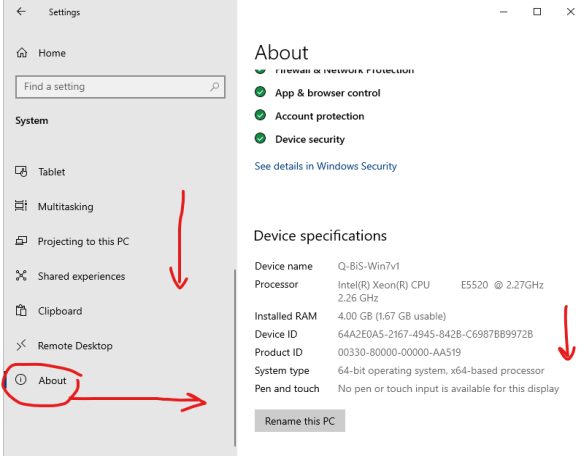
Task: Select Clipboard settings
Action: 60,311
